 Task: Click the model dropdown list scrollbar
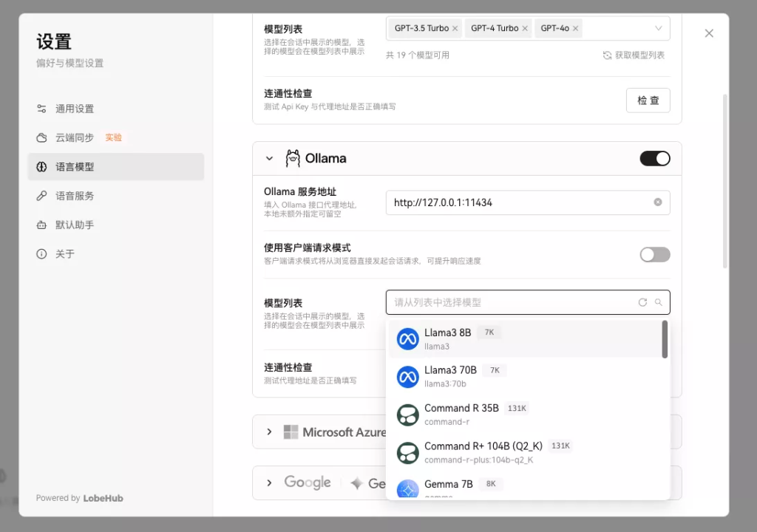coord(665,340)
